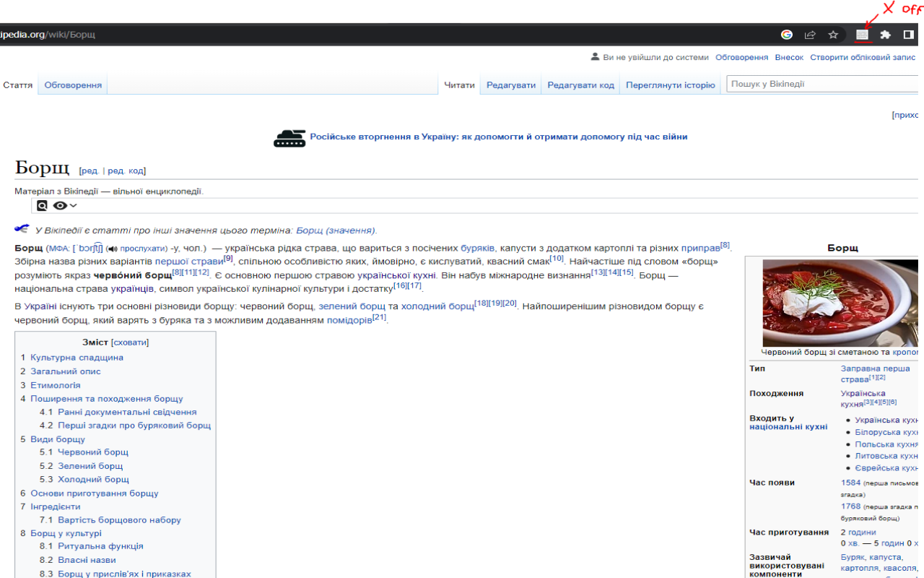Open the 'Обговорення' tab
The height and width of the screenshot is (578, 924).
(73, 85)
